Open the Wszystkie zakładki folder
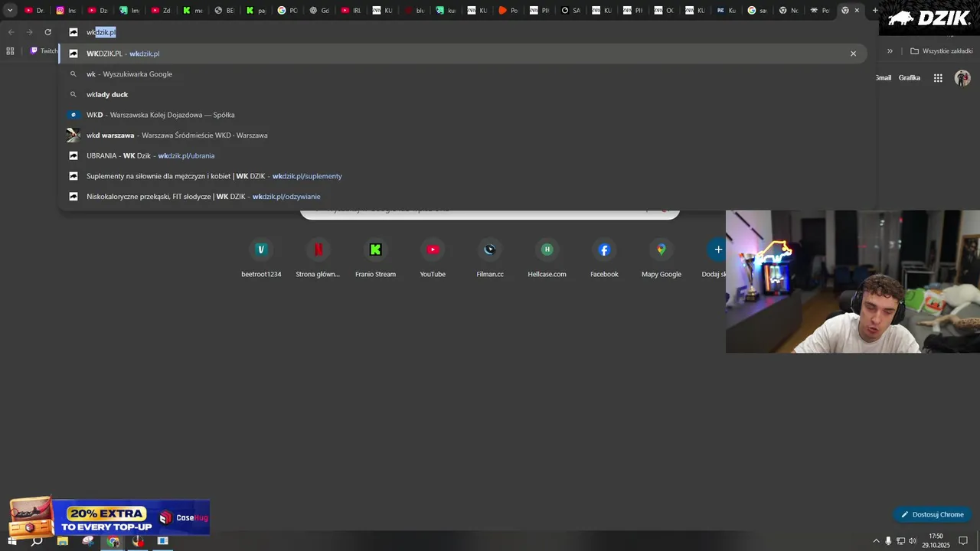Image resolution: width=980 pixels, height=551 pixels. point(941,51)
